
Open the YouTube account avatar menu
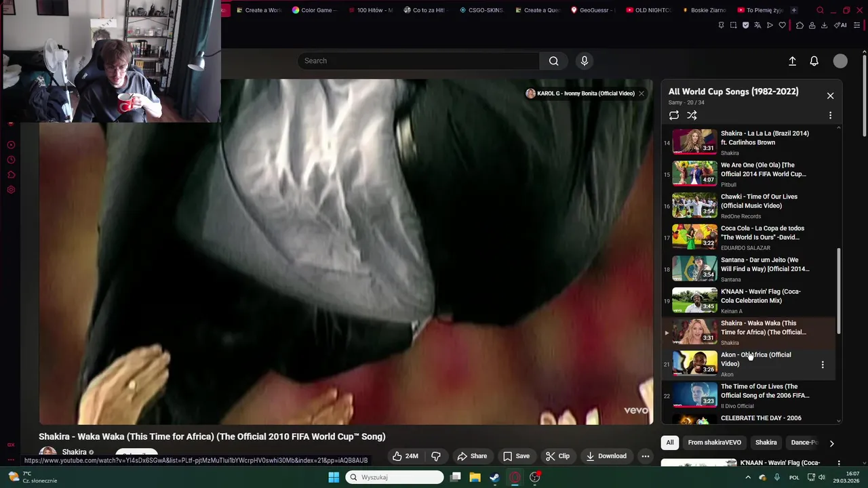pyautogui.click(x=840, y=61)
